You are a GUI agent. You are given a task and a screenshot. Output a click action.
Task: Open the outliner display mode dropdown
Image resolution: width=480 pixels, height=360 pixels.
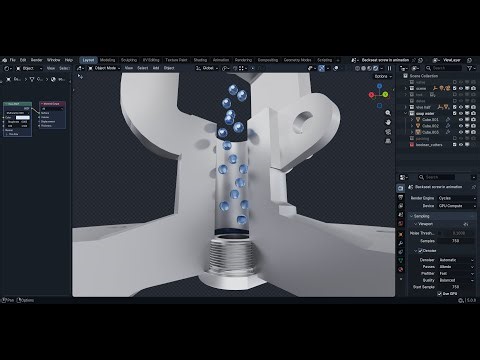pyautogui.click(x=415, y=68)
